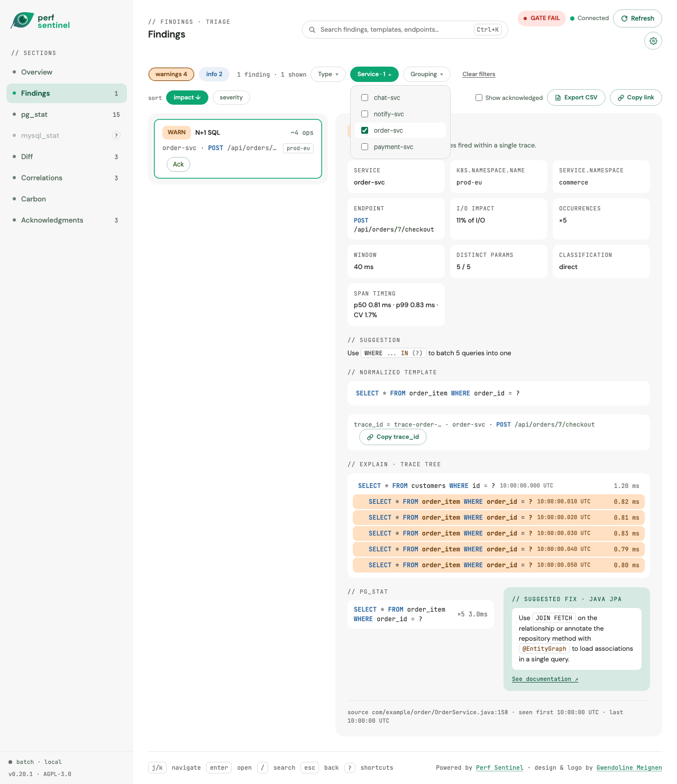Click the OCCURRENCES ×5 card
Viewport: 677px width, 784px height.
click(601, 219)
